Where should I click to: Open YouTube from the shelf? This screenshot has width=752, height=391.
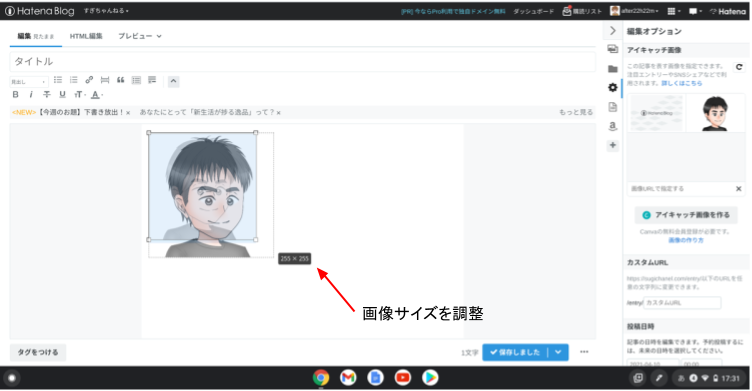point(403,378)
